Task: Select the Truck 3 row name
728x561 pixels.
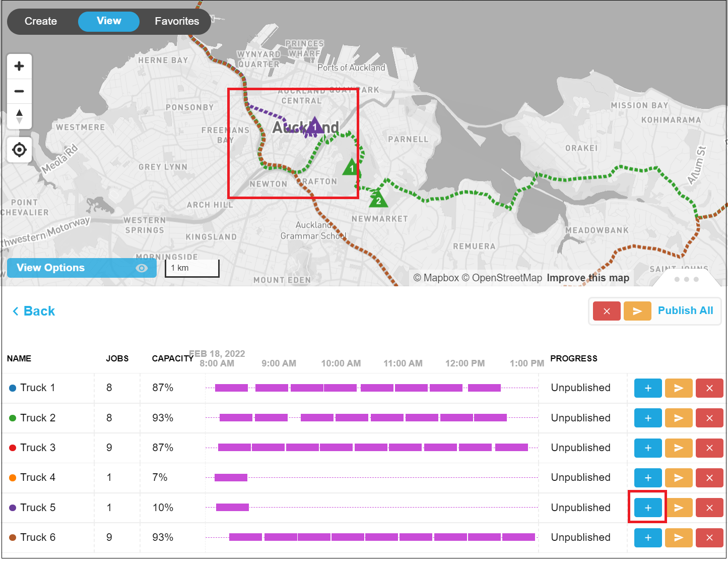Action: coord(38,448)
